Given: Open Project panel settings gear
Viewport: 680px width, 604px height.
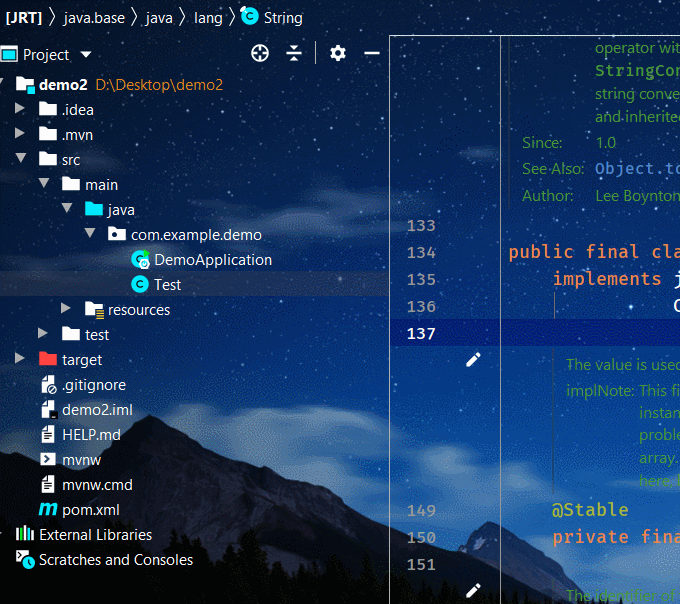Looking at the screenshot, I should [338, 53].
